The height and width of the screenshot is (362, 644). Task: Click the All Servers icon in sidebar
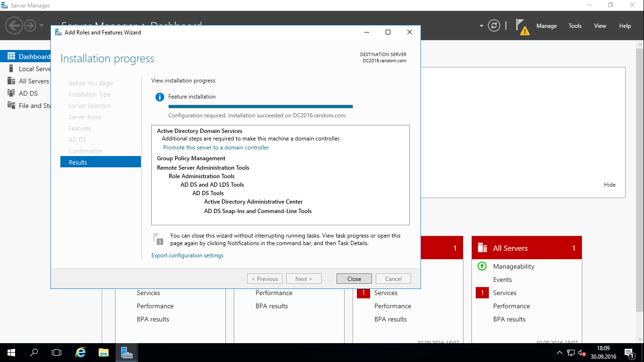[x=11, y=81]
